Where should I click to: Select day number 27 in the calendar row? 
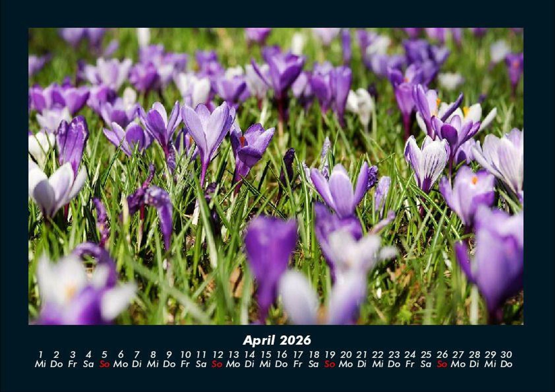coord(458,355)
